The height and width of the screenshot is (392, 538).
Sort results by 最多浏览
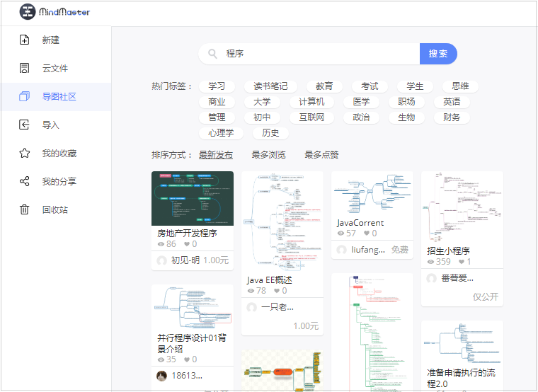(268, 155)
